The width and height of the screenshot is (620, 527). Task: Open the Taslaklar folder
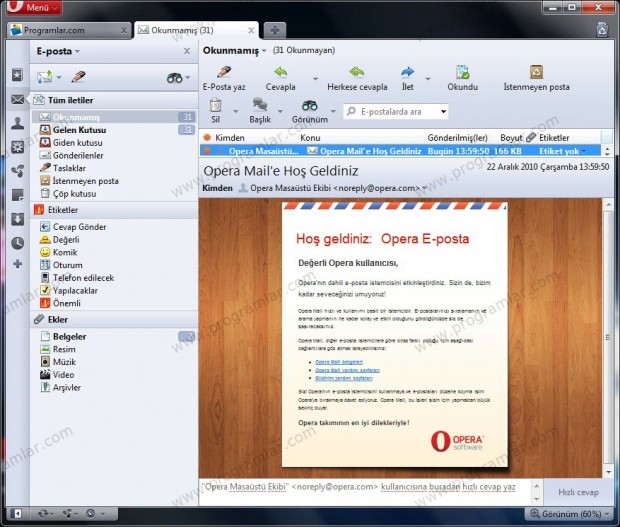(114, 168)
